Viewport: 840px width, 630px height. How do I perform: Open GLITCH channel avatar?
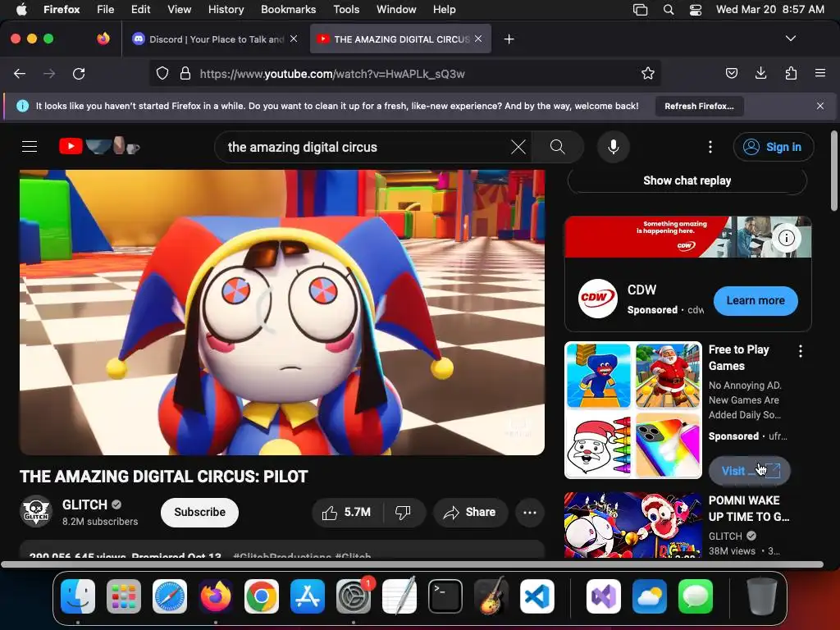click(36, 511)
